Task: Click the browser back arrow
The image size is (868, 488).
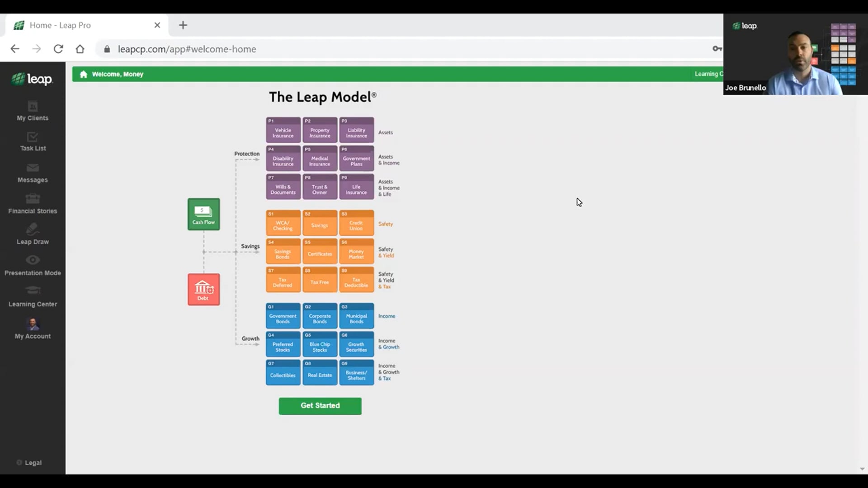Action: click(15, 49)
